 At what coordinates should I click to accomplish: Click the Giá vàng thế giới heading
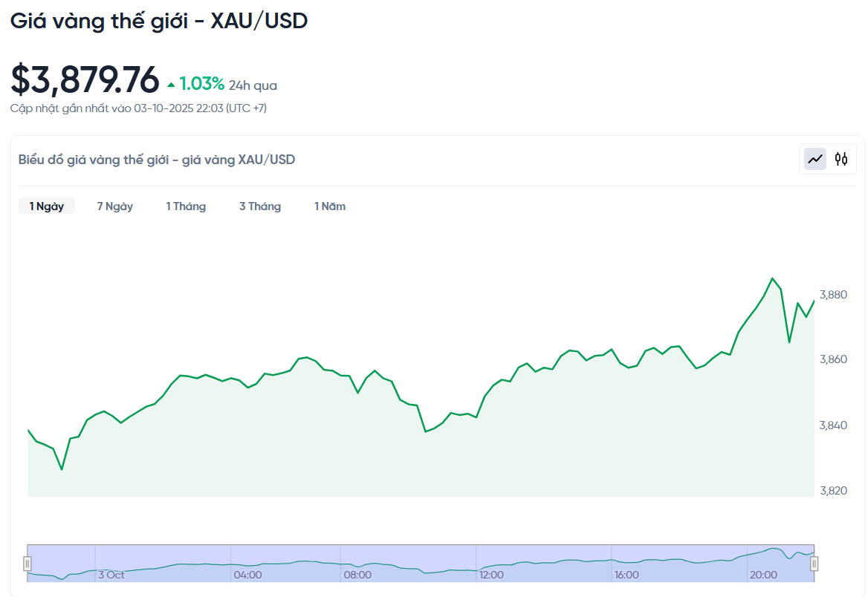pos(159,21)
